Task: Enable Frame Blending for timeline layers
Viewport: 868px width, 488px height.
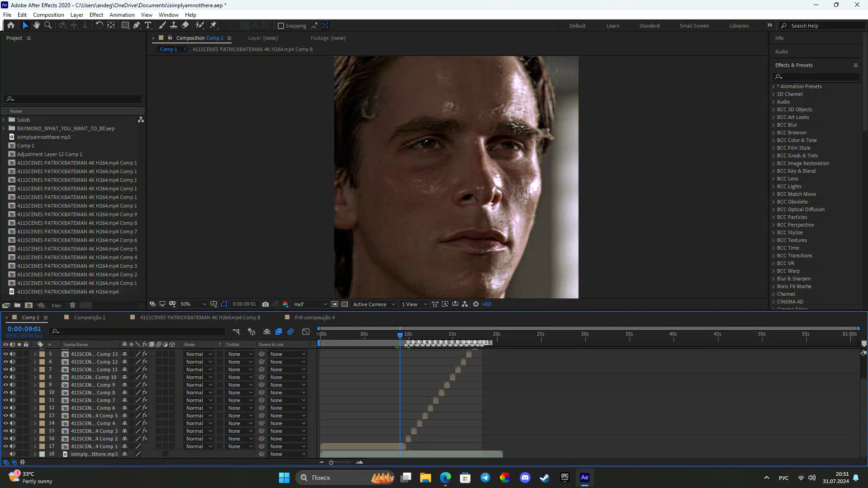Action: 279,332
